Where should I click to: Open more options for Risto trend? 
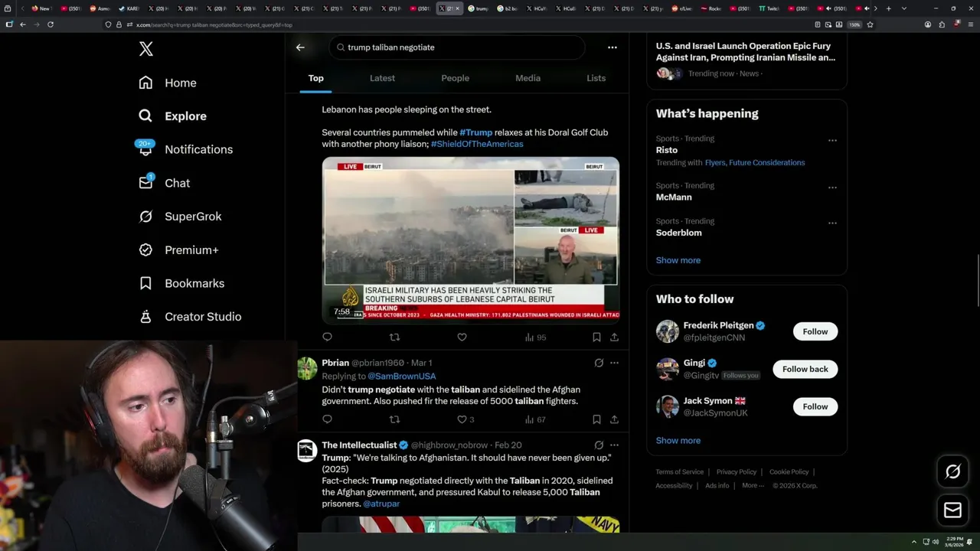832,141
